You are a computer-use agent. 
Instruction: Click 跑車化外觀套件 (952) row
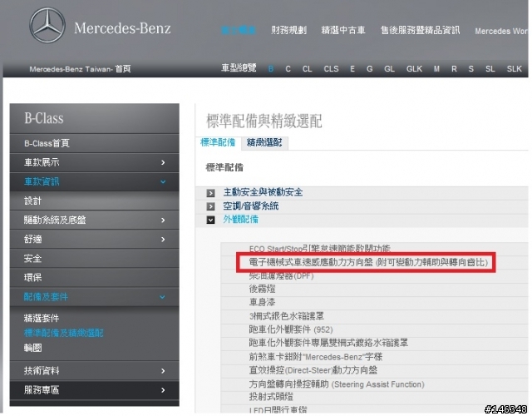pos(374,330)
